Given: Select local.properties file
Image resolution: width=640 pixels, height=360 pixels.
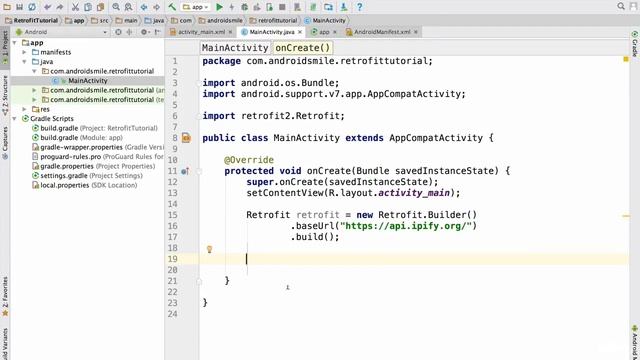Looking at the screenshot, I should [84, 185].
